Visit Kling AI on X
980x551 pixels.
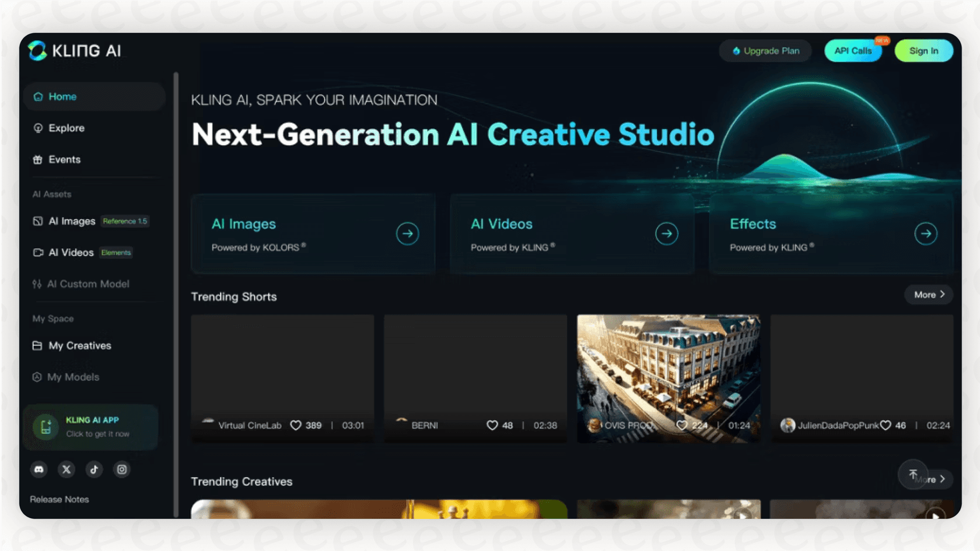point(66,469)
